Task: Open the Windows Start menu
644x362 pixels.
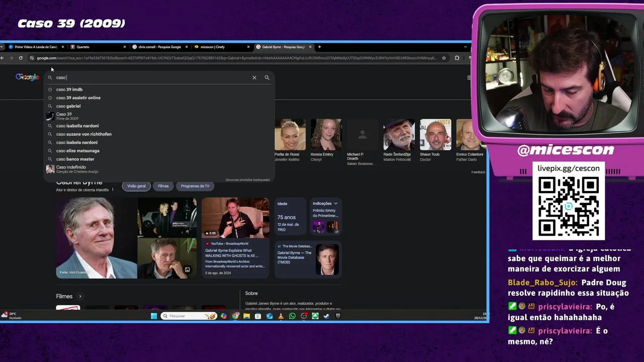Action: click(154, 316)
